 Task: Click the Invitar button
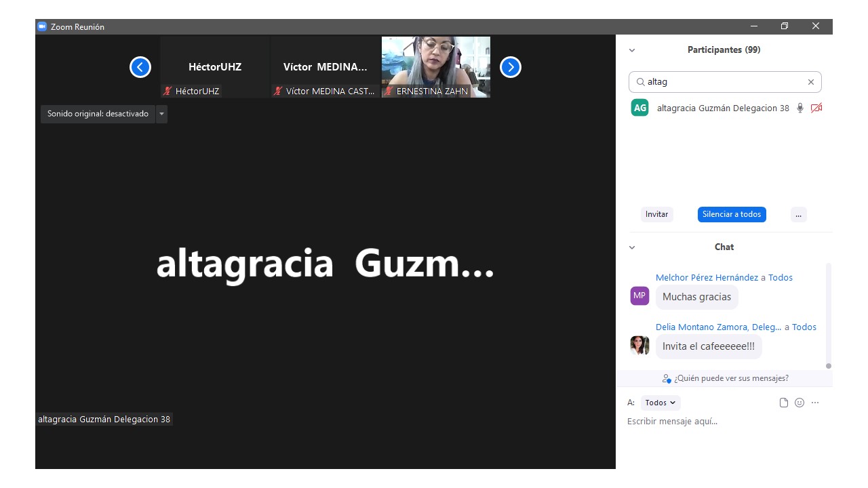[656, 214]
